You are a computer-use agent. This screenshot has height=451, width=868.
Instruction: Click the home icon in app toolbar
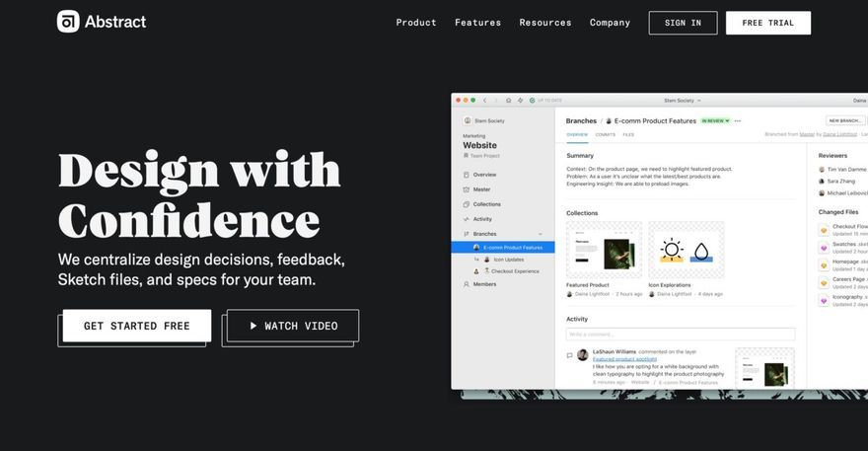pyautogui.click(x=508, y=101)
